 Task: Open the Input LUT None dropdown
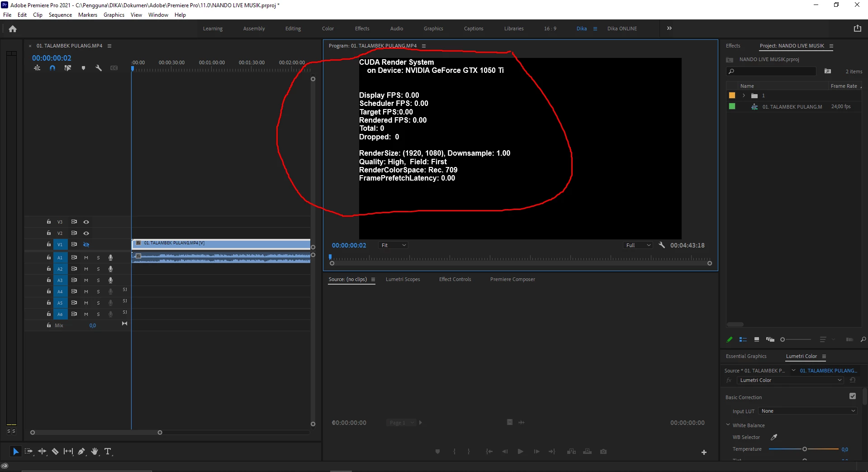[x=808, y=411]
